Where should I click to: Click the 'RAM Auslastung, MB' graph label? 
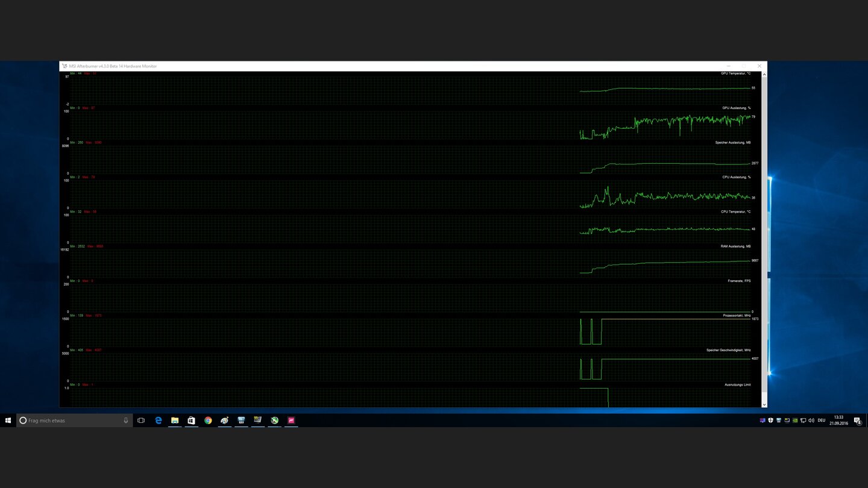click(736, 246)
